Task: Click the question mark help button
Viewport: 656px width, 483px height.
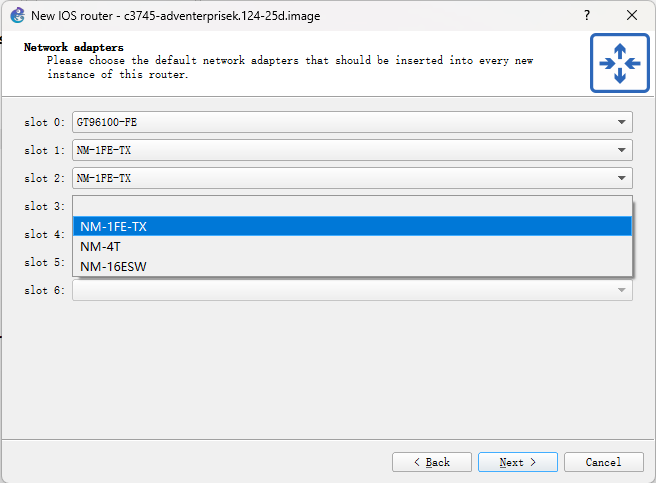Action: coord(586,16)
